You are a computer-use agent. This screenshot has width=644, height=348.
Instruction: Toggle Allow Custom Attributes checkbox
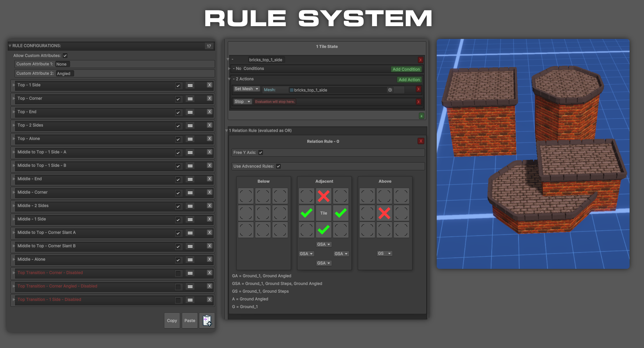click(65, 56)
